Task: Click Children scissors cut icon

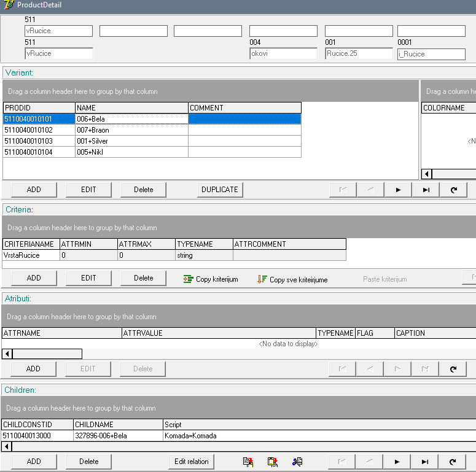Action: tap(297, 462)
